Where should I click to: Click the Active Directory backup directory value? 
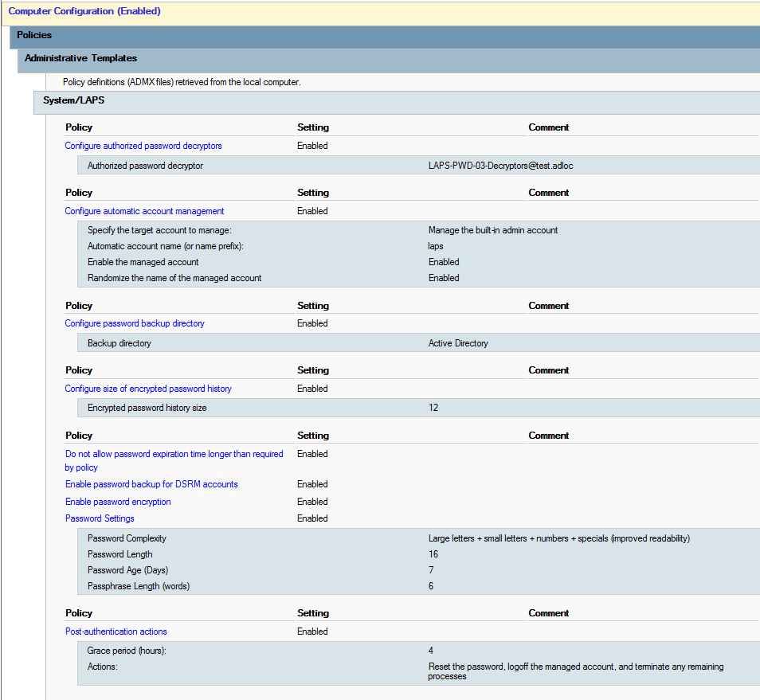tap(458, 343)
